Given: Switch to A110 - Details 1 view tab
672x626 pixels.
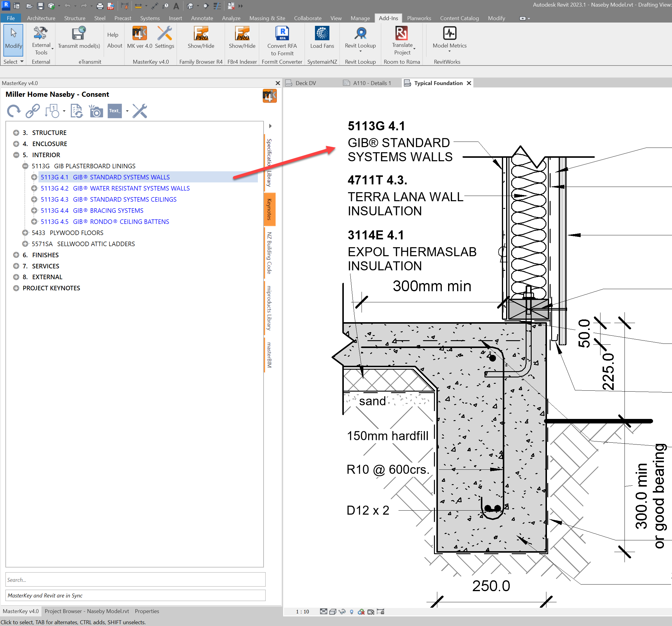Looking at the screenshot, I should click(371, 83).
